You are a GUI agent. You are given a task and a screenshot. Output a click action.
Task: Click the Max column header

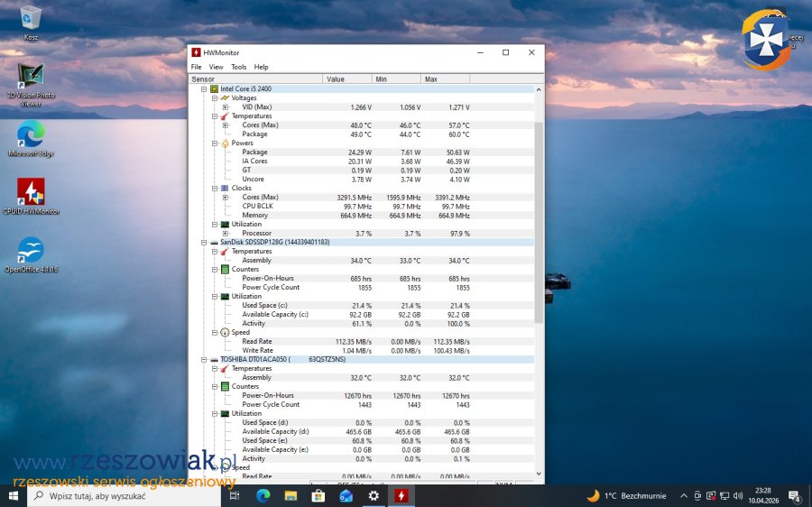444,79
